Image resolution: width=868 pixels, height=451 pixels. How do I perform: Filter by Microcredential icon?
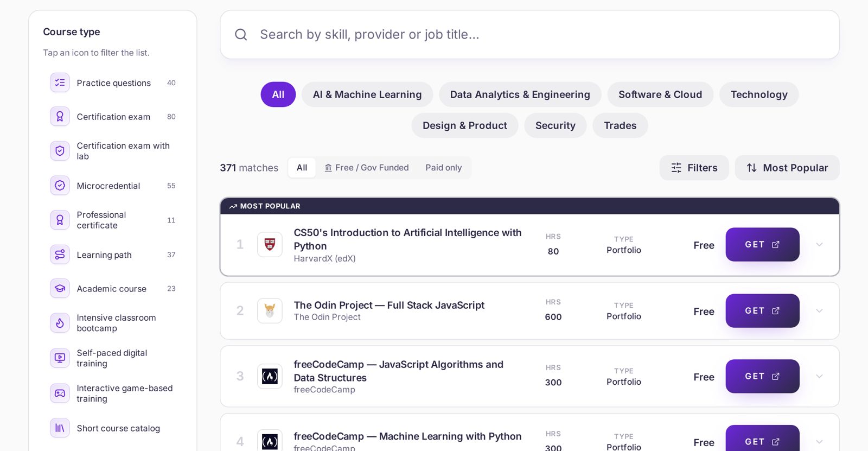[x=60, y=186]
